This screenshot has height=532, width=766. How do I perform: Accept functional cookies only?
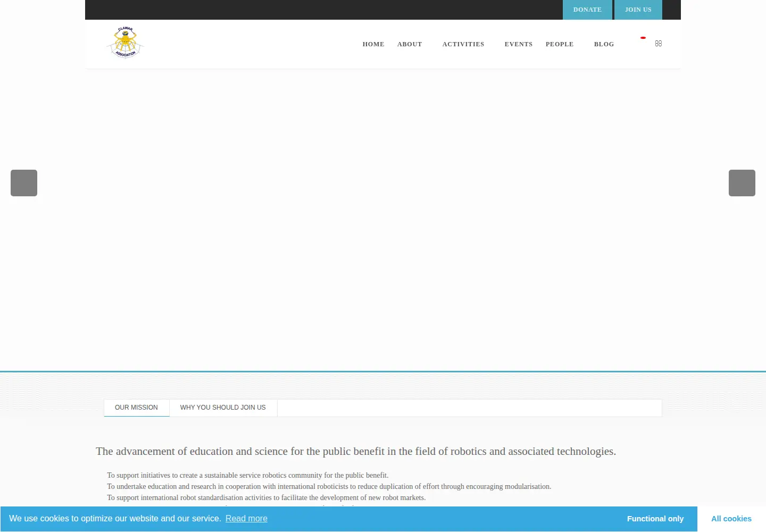(655, 519)
